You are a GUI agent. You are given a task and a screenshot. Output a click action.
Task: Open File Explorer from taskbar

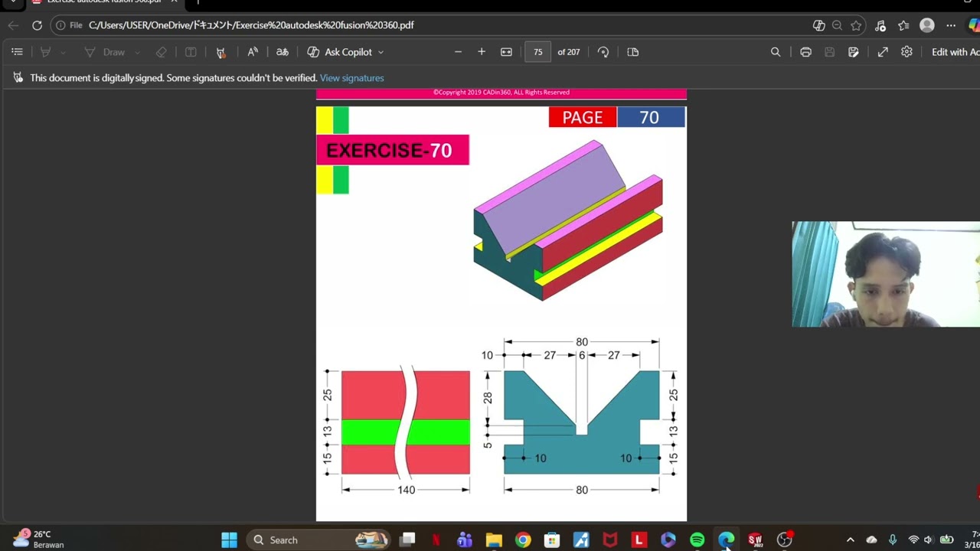[x=494, y=540]
